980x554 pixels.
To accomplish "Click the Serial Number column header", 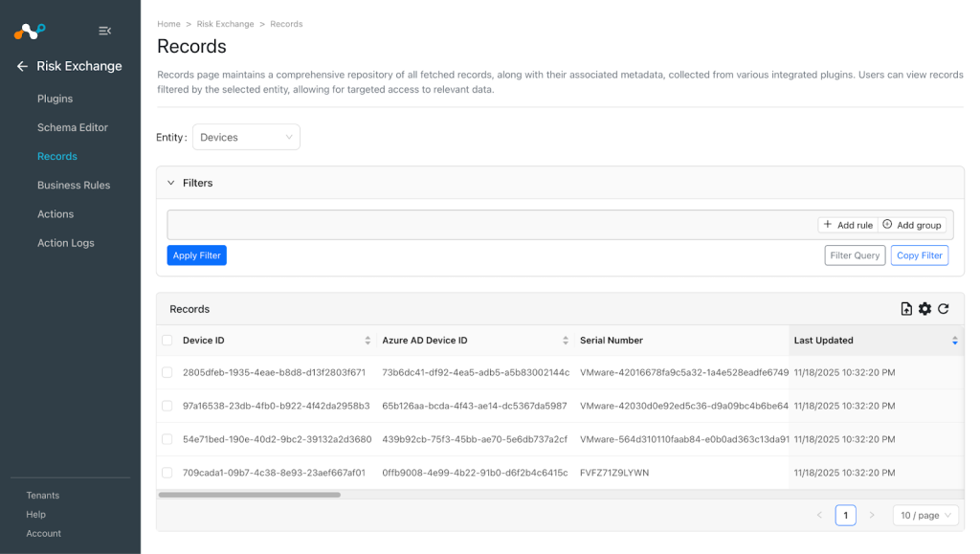I will (612, 341).
